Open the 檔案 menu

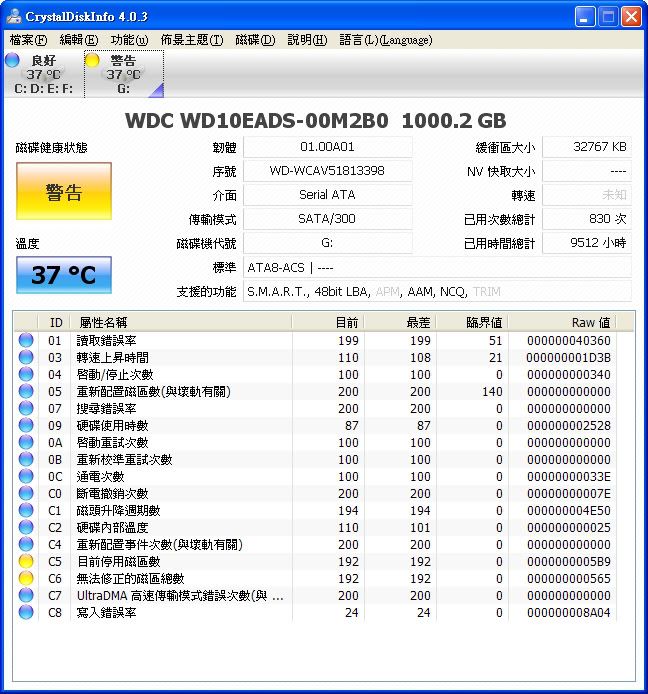pyautogui.click(x=27, y=40)
